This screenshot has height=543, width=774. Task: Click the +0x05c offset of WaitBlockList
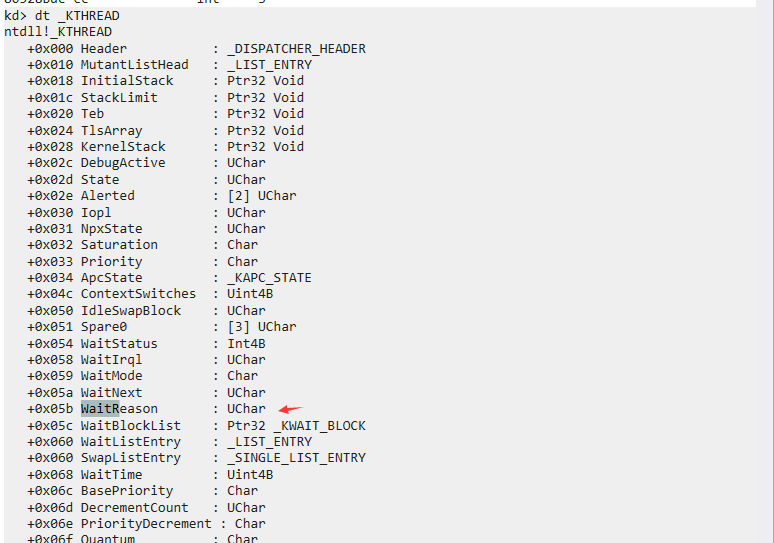click(x=50, y=426)
